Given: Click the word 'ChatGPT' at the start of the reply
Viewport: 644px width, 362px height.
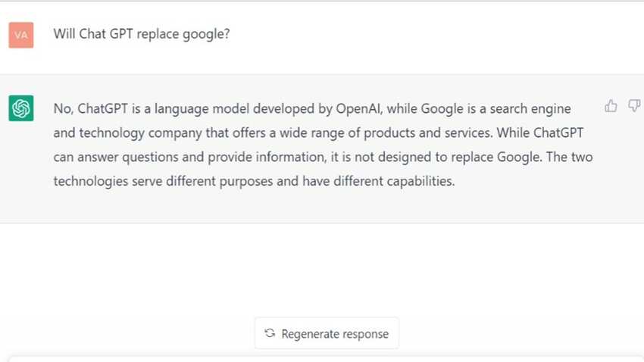Looking at the screenshot, I should pos(103,109).
